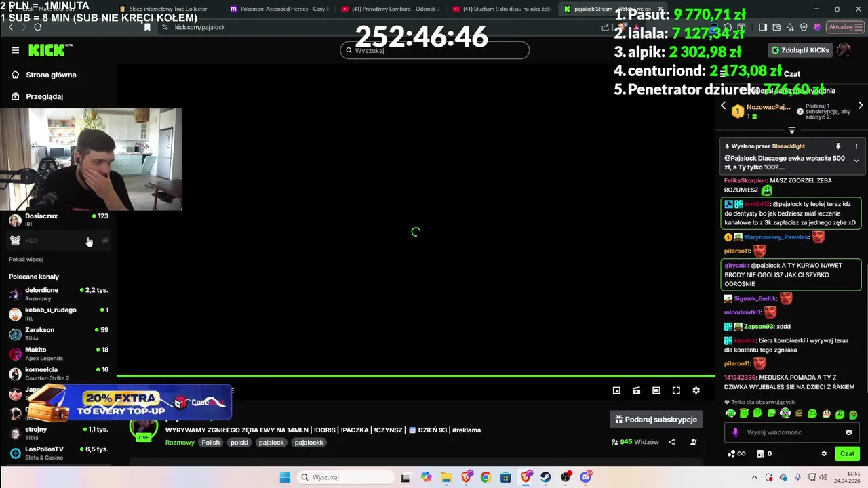This screenshot has height=488, width=868.
Task: Show previous gifters leaderboard page
Action: coord(723,106)
